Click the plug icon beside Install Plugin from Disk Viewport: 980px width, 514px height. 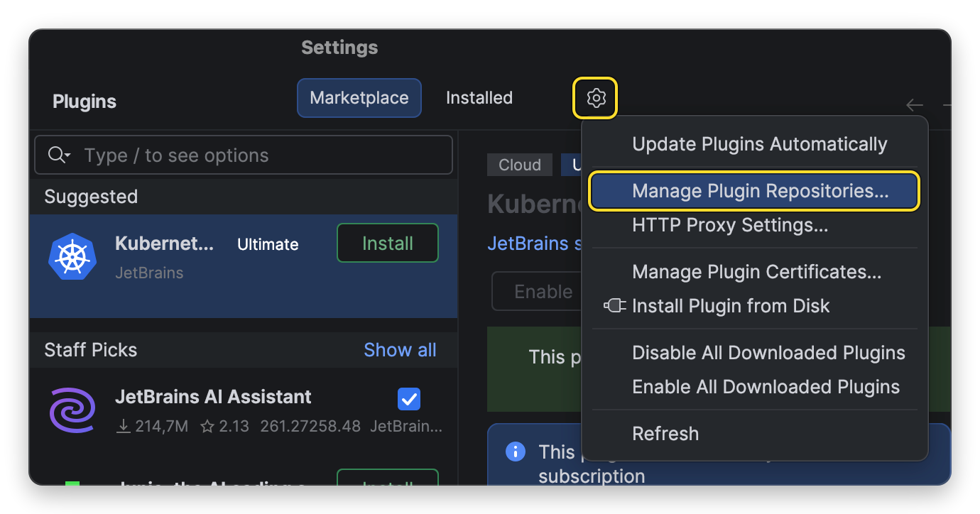[x=615, y=306]
